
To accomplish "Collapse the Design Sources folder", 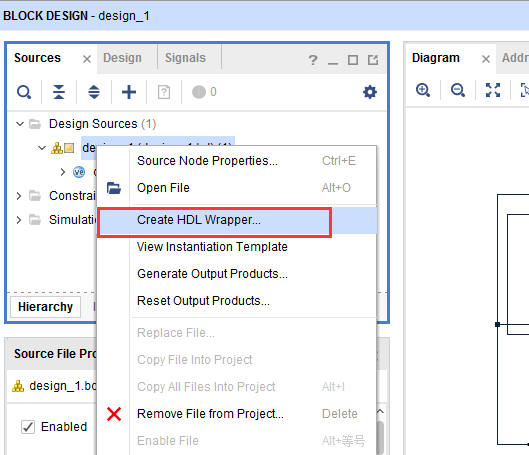I will 20,124.
